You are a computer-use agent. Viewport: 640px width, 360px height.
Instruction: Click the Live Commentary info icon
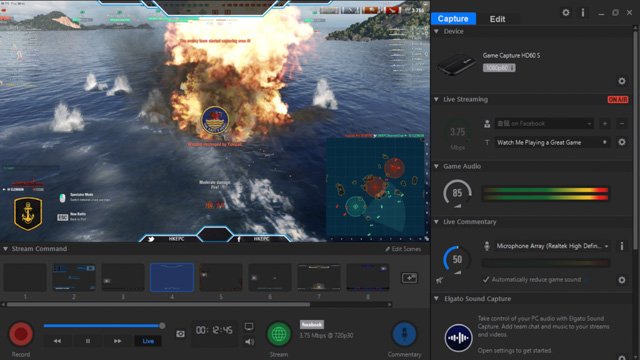(x=622, y=246)
